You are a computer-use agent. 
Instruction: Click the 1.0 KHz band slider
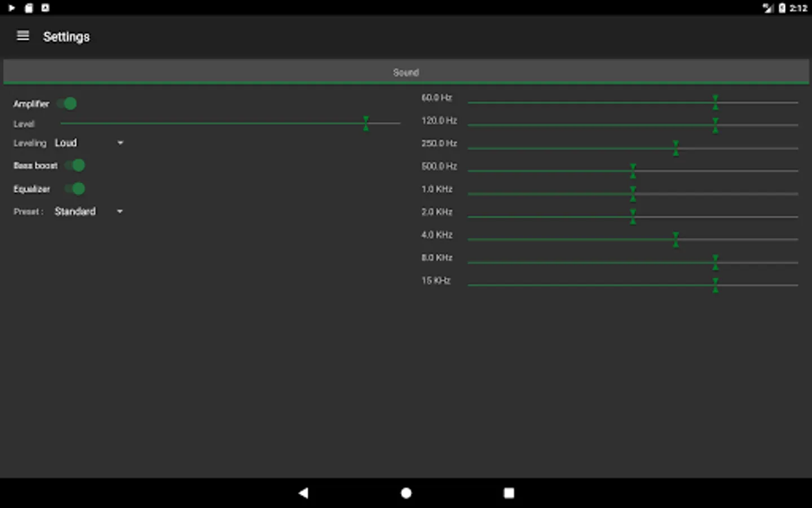click(633, 194)
